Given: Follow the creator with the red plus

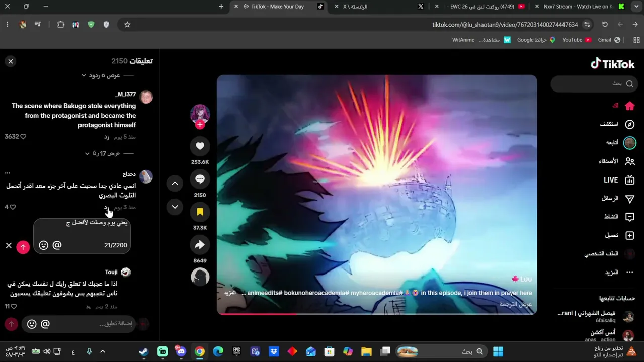Looking at the screenshot, I should 200,125.
